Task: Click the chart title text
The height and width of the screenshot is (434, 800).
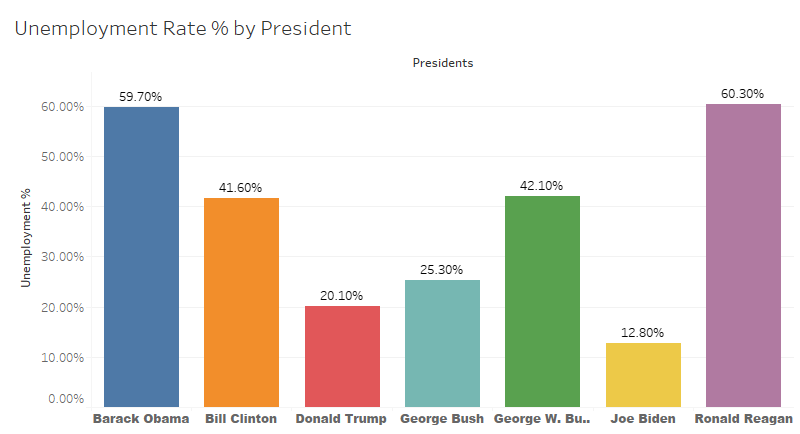Action: pyautogui.click(x=183, y=28)
